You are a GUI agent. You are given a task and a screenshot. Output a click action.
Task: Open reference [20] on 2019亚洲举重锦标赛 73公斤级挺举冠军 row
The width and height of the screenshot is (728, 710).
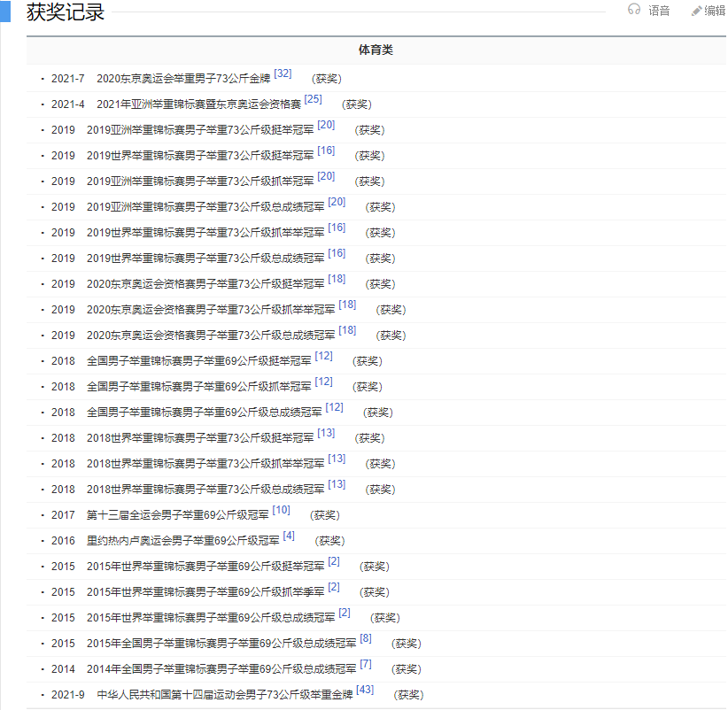point(326,125)
